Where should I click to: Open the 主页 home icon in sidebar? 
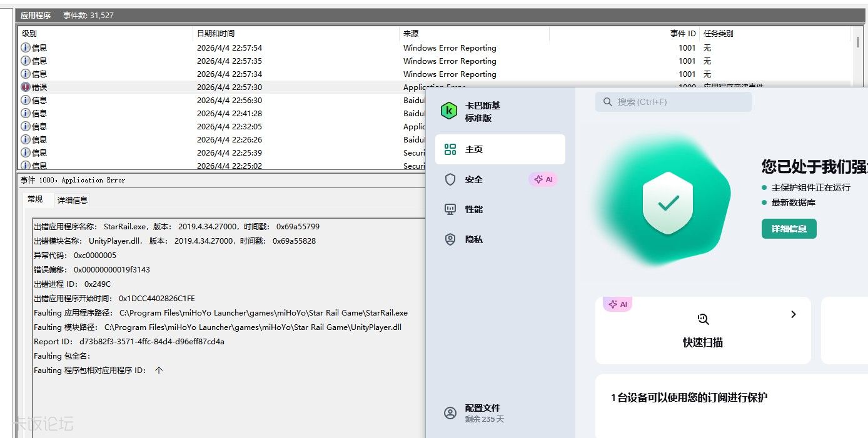(x=450, y=149)
